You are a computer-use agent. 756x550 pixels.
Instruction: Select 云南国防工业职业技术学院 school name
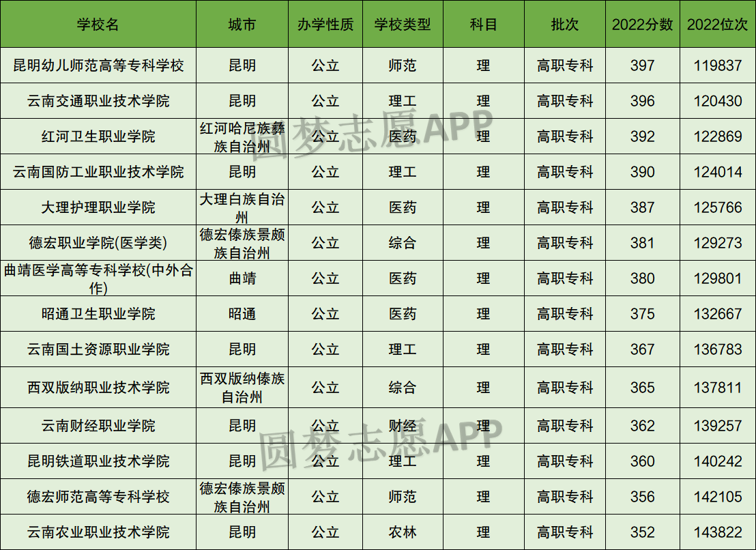point(98,172)
